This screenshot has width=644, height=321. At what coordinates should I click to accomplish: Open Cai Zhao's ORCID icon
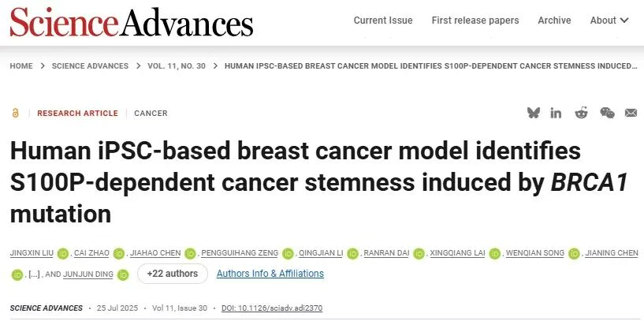[x=120, y=253]
